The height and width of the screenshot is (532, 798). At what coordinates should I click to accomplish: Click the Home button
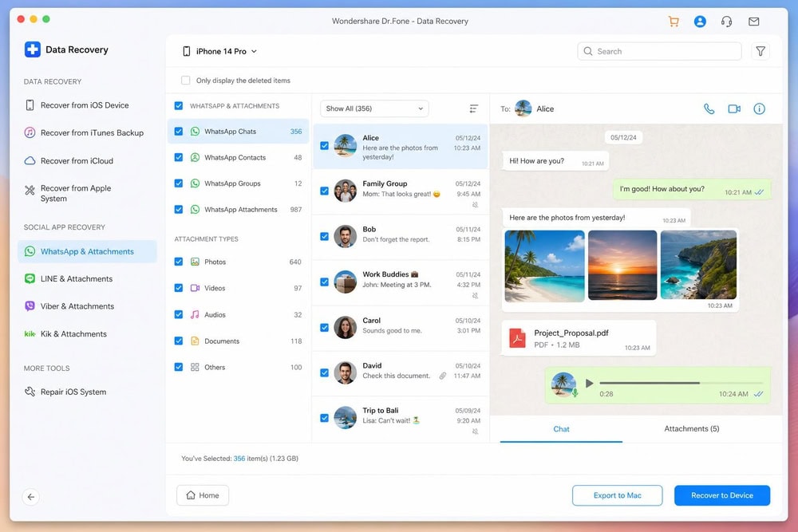click(203, 495)
